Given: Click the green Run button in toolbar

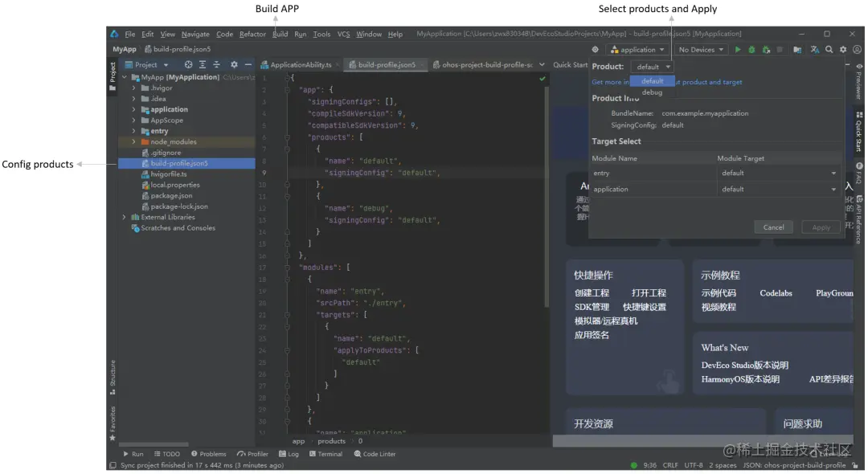Looking at the screenshot, I should [737, 50].
